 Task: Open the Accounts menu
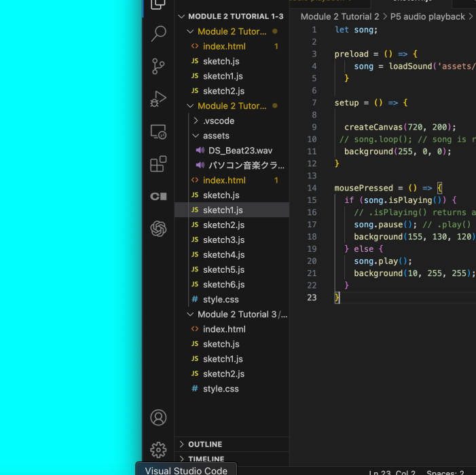(158, 417)
